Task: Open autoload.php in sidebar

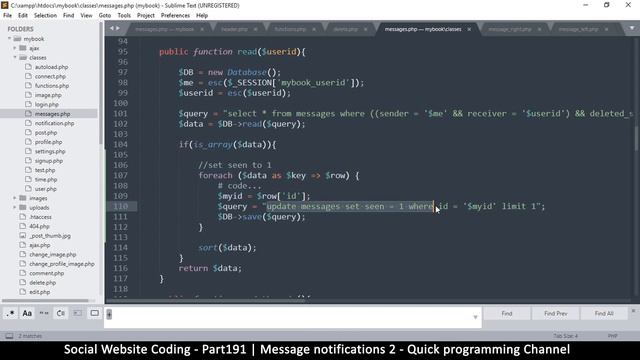Action: tap(51, 67)
